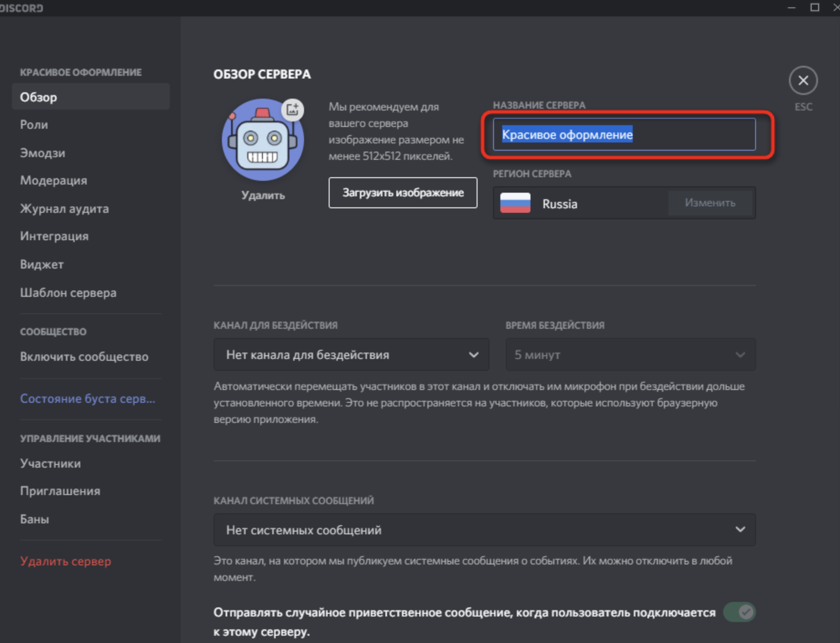
Task: Click Удалить сервер in the sidebar
Action: pyautogui.click(x=66, y=561)
